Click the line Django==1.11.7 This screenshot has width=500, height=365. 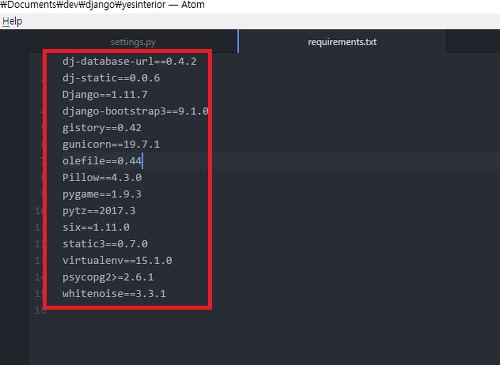105,95
